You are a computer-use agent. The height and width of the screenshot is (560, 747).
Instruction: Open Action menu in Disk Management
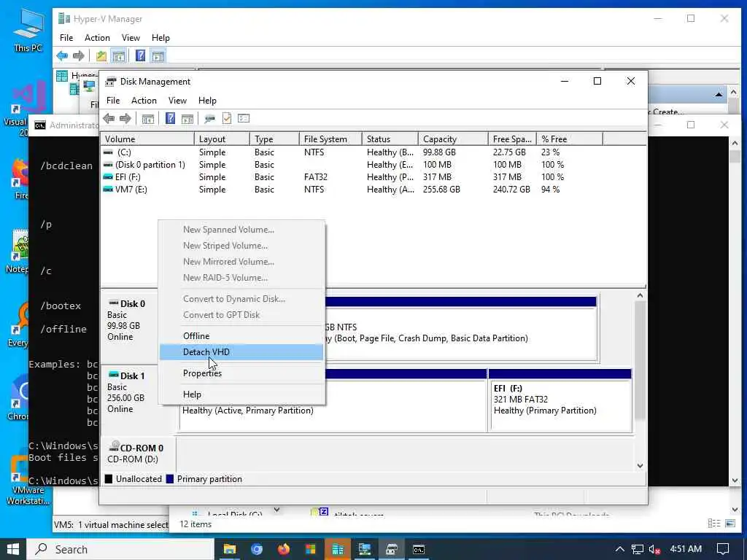pyautogui.click(x=144, y=101)
